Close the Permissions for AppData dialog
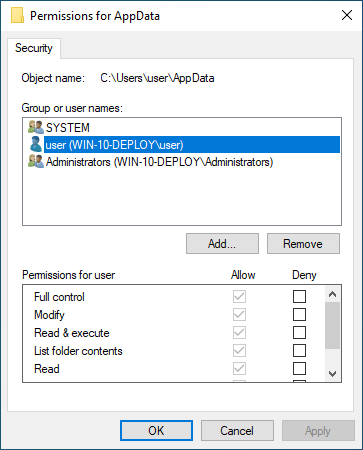363x450 pixels. click(x=347, y=15)
